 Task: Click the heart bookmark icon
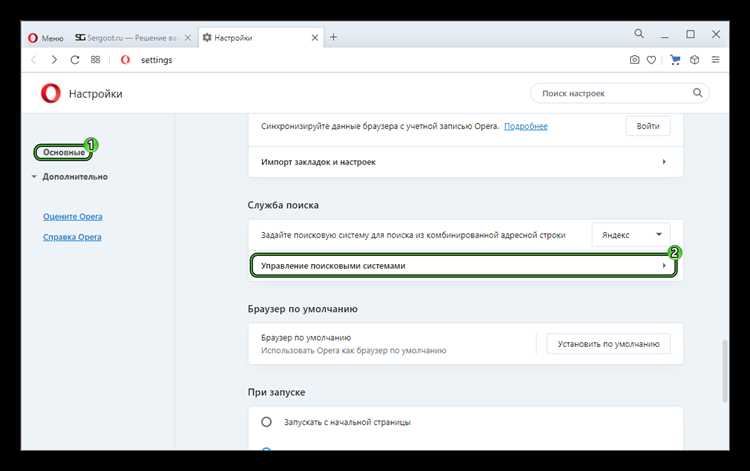point(651,60)
